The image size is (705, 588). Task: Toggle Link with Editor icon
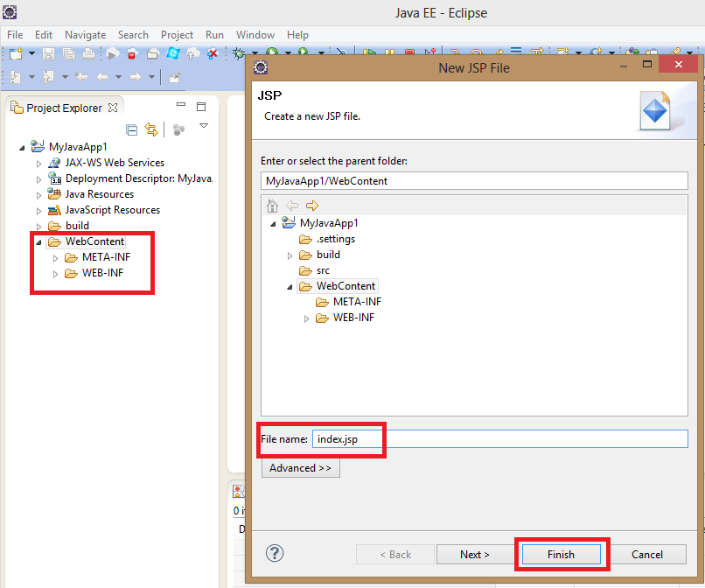(x=151, y=129)
